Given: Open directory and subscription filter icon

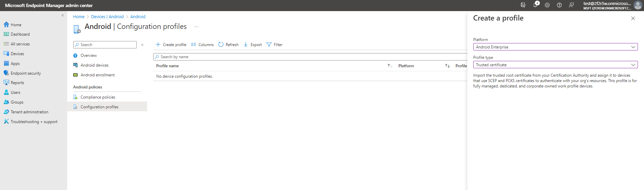Looking at the screenshot, I should tap(523, 5).
